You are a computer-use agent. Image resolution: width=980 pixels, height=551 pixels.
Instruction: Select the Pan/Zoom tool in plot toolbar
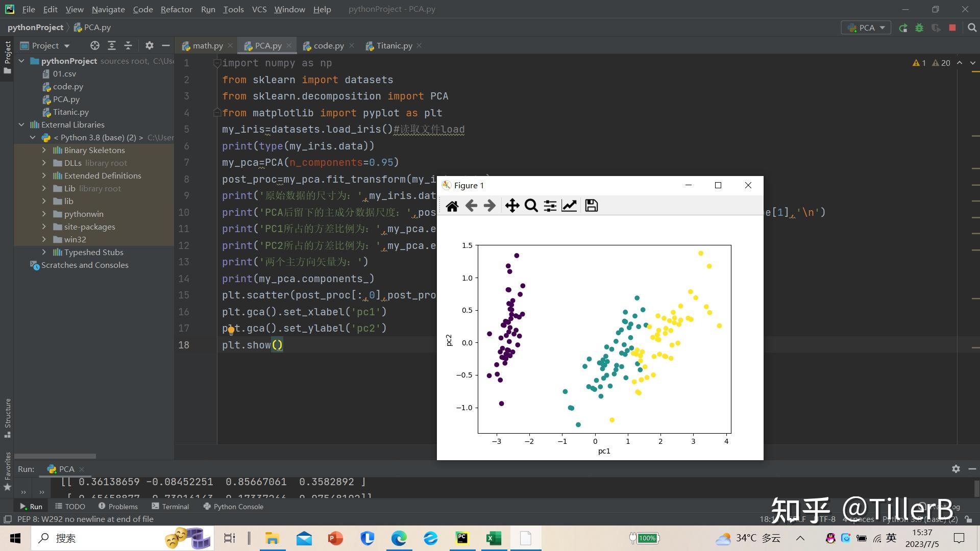(x=511, y=205)
